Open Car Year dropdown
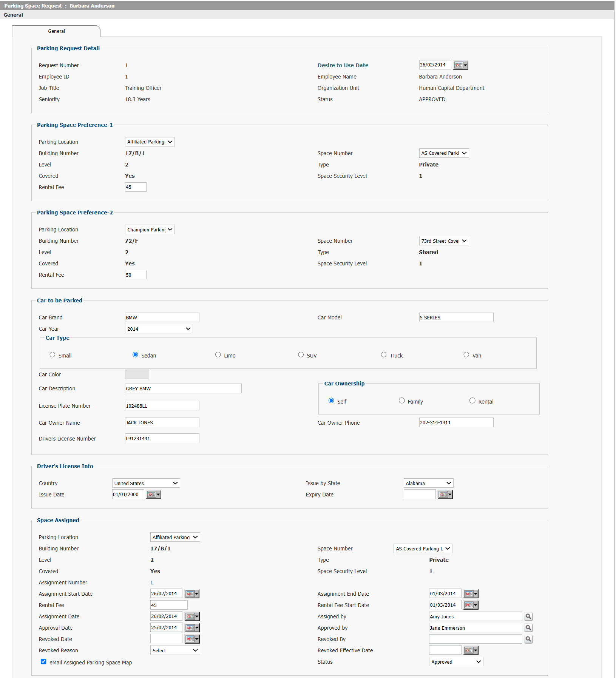 click(x=159, y=329)
